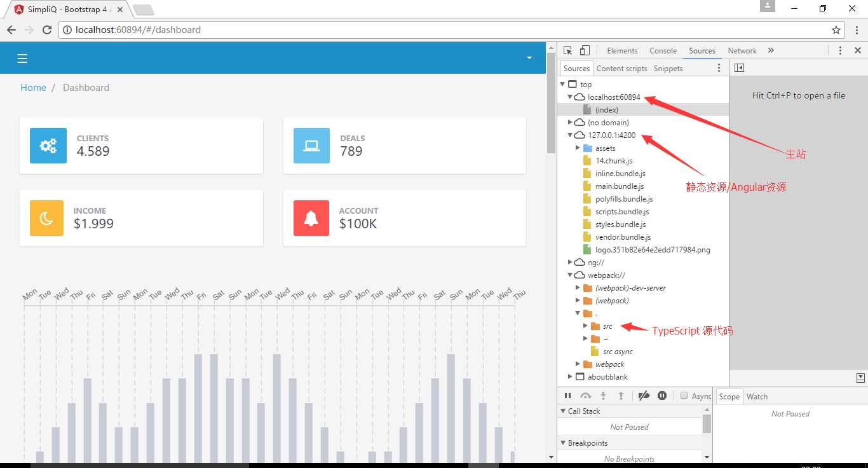
Task: Expand the assets folder
Action: click(578, 148)
